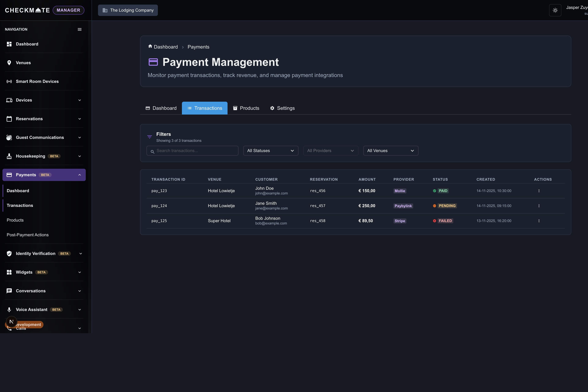
Task: Click the Stripe provider tag
Action: tap(400, 221)
